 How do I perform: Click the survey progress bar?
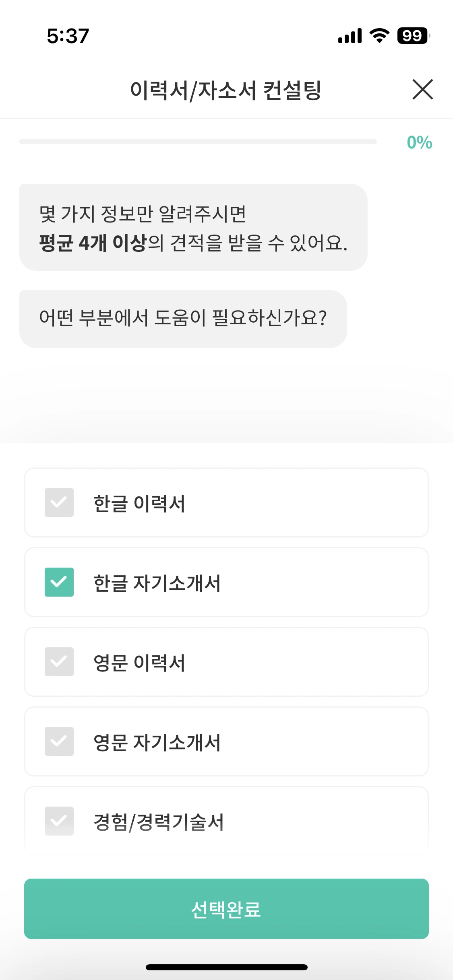coord(198,142)
